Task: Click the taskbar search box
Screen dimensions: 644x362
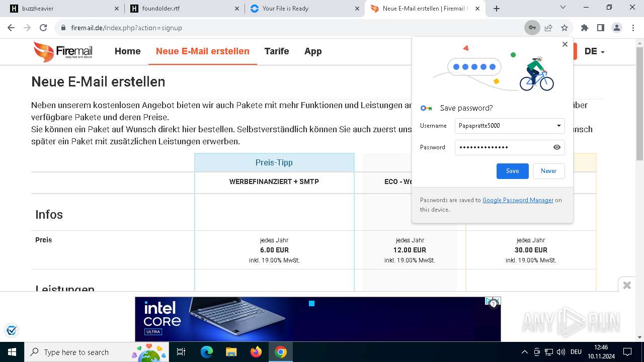Action: point(97,352)
